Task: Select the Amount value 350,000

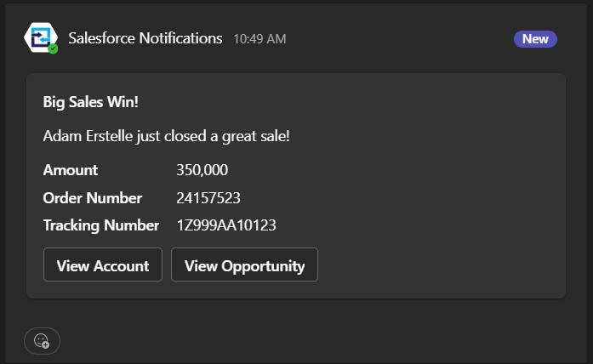Action: [x=202, y=170]
